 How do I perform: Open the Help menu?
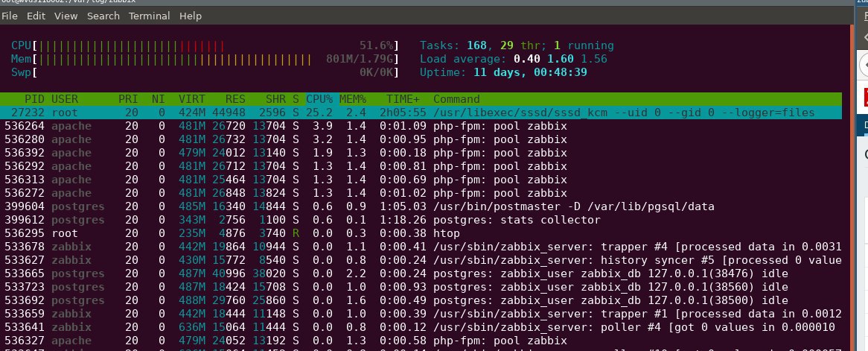pos(191,16)
